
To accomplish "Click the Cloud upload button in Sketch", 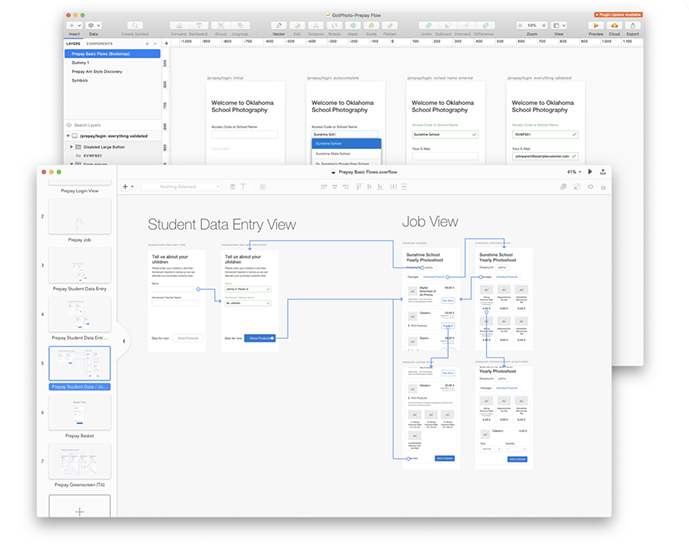I will (614, 25).
